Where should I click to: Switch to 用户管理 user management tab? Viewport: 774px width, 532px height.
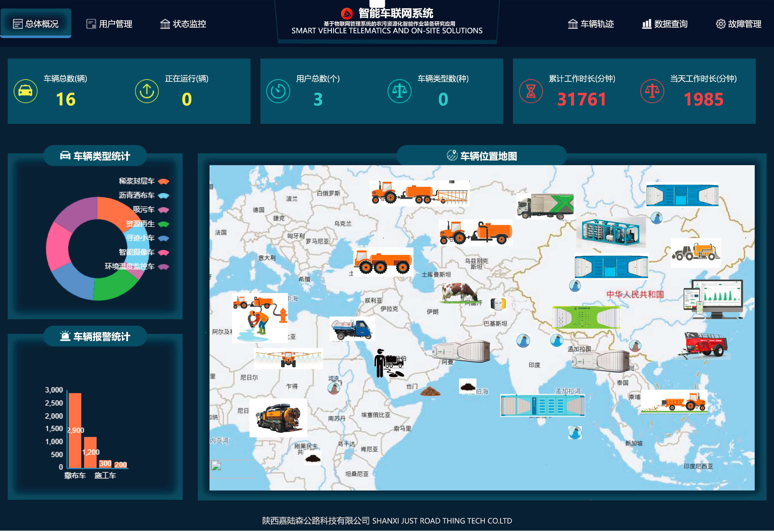[x=109, y=24]
